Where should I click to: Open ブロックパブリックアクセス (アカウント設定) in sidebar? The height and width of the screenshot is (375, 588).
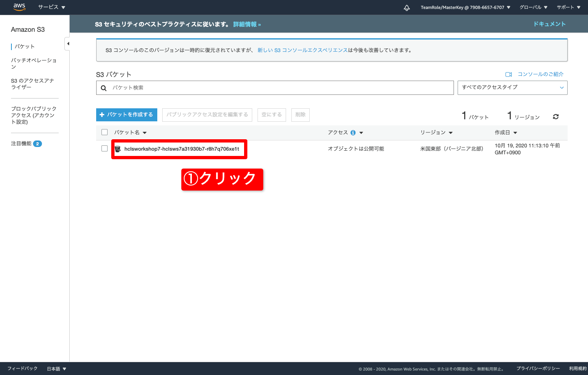point(34,115)
